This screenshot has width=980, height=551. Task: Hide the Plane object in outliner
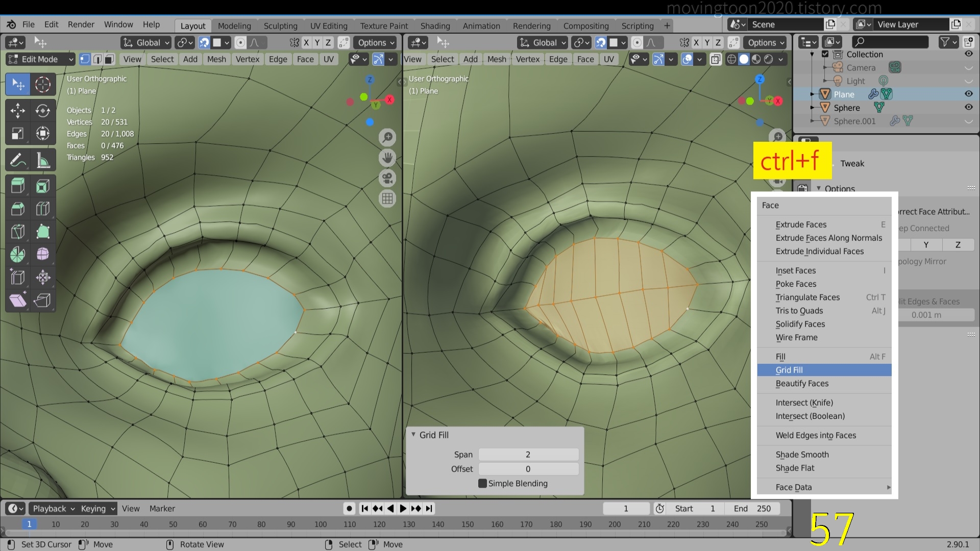coord(968,94)
